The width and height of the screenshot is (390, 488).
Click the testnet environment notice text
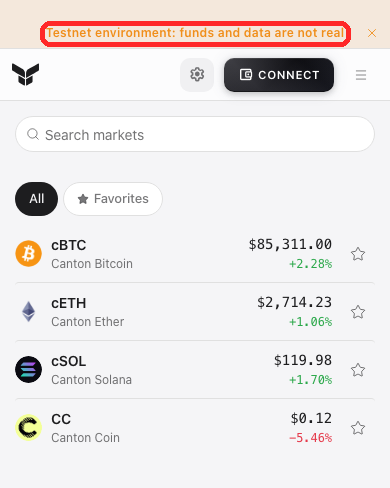coord(195,33)
